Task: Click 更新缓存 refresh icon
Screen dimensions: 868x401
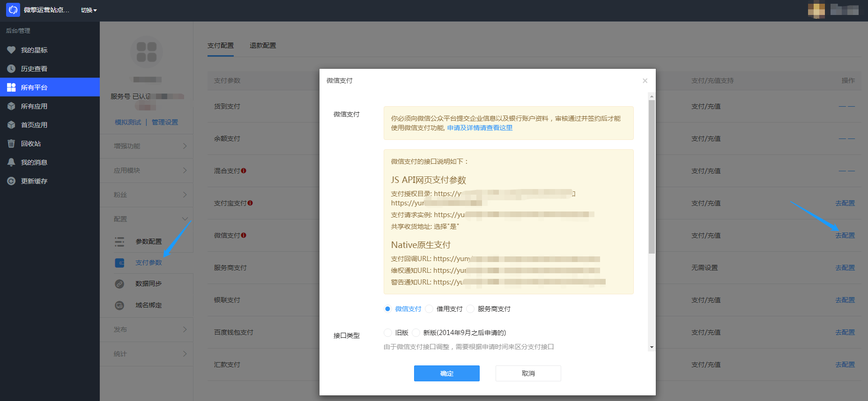Action: (x=11, y=181)
